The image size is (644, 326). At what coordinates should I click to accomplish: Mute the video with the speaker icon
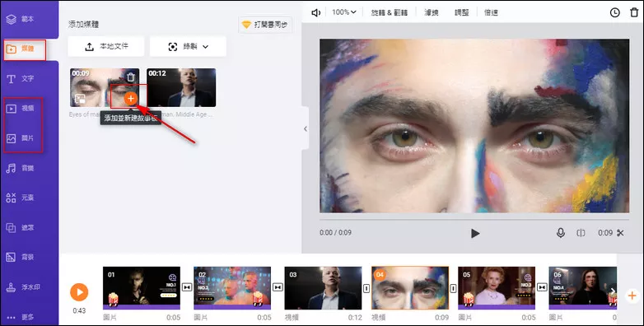[316, 12]
